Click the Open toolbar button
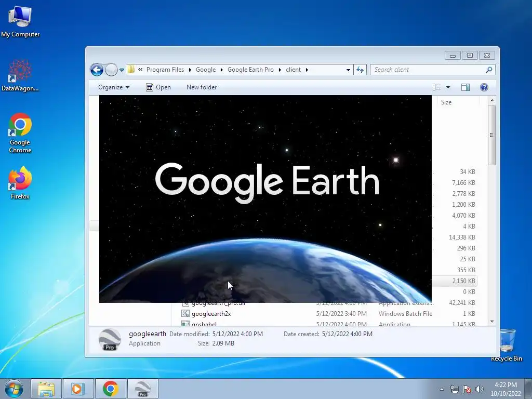The width and height of the screenshot is (532, 399). click(x=158, y=87)
